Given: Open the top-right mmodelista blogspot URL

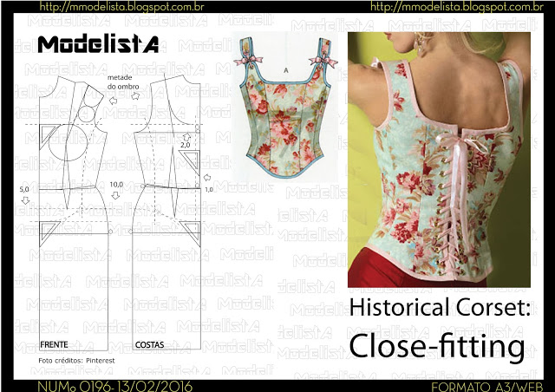Looking at the screenshot, I should [x=450, y=7].
